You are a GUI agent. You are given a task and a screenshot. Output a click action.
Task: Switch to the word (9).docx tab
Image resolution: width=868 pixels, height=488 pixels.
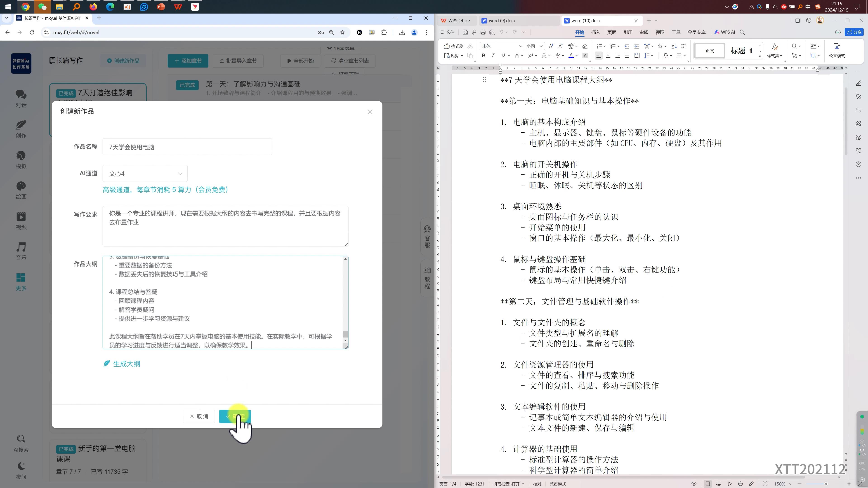pos(502,21)
